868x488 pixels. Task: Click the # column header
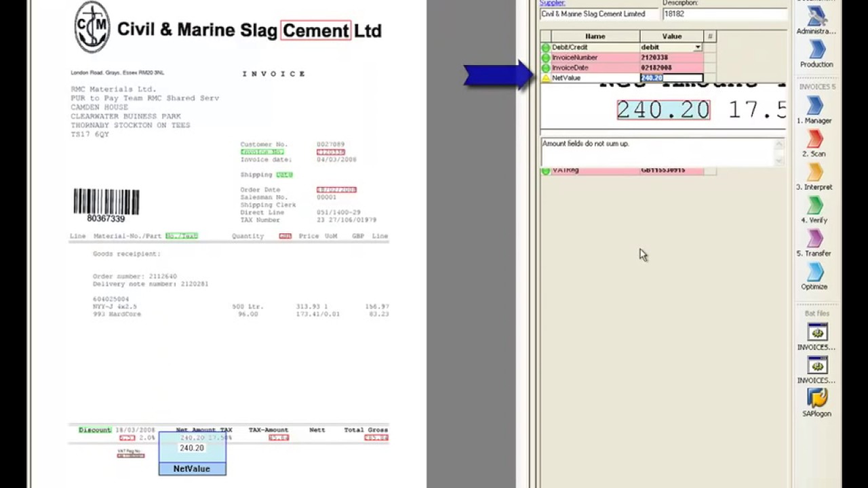(x=710, y=37)
